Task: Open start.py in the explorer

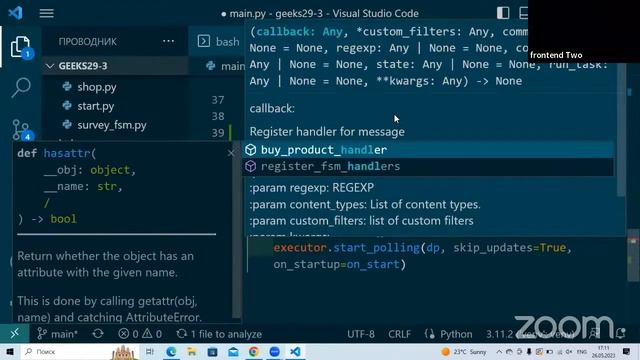Action: click(x=96, y=106)
